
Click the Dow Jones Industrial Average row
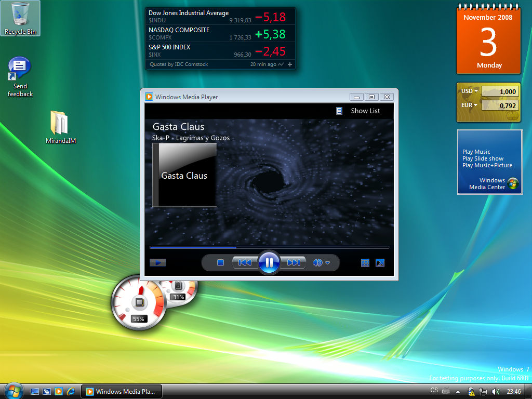click(220, 16)
